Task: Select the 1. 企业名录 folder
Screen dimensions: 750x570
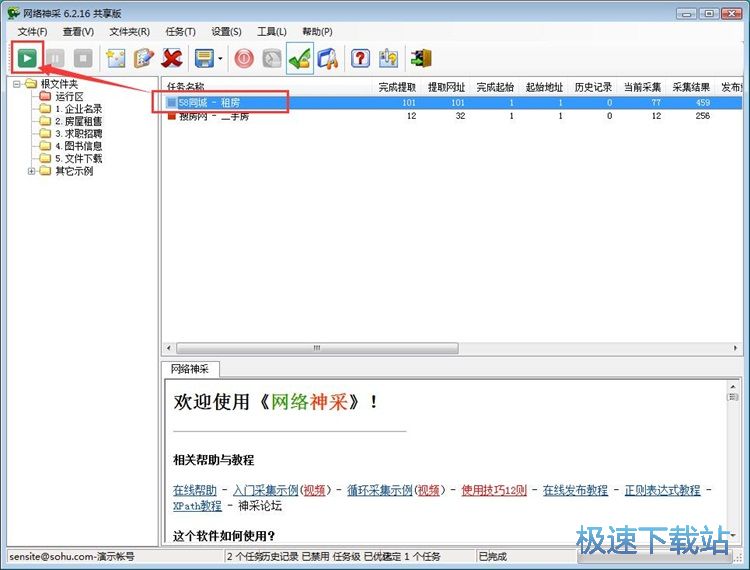Action: 78,109
